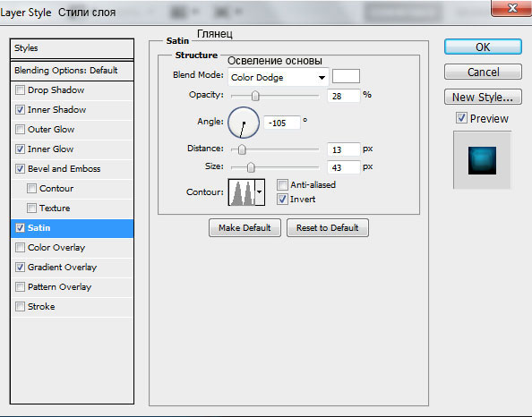This screenshot has height=417, width=532.
Task: Enable the Color Overlay checkbox
Action: pyautogui.click(x=20, y=248)
